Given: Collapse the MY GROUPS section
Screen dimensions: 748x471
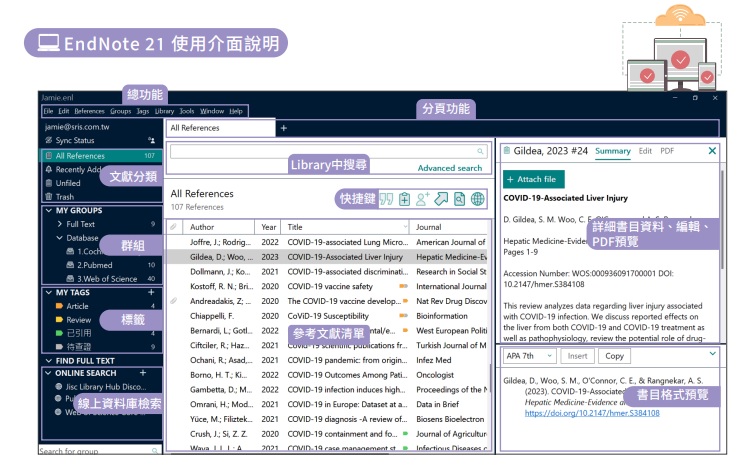Looking at the screenshot, I should pos(48,211).
